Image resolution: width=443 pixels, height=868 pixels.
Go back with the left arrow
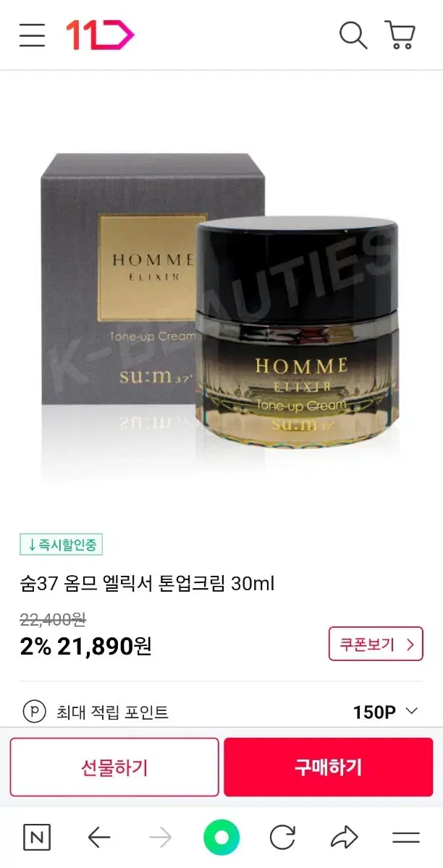click(x=99, y=838)
